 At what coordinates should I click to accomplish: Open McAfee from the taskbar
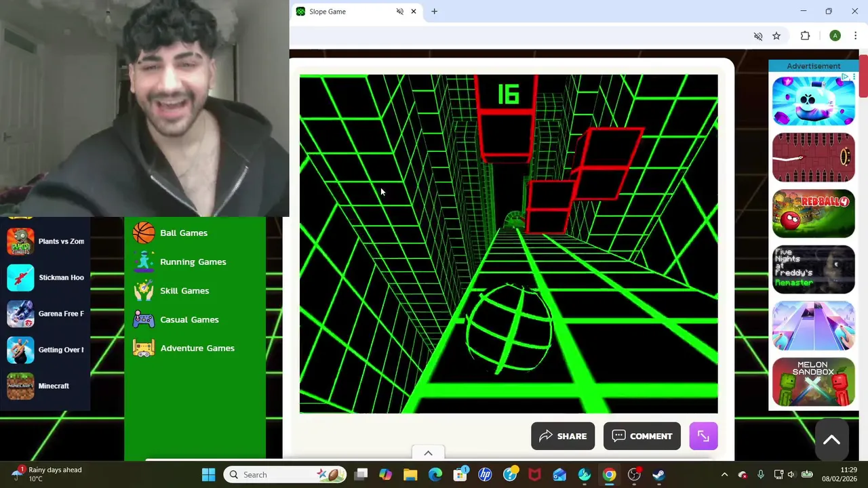[x=534, y=474]
